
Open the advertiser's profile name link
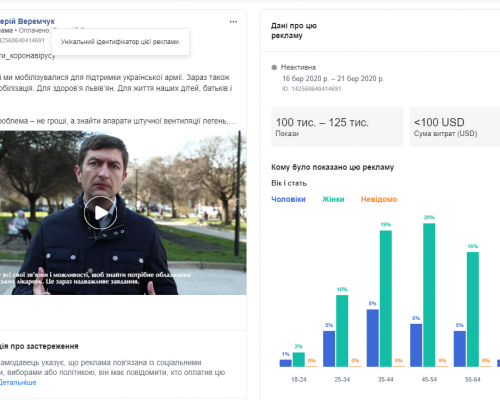pyautogui.click(x=27, y=21)
